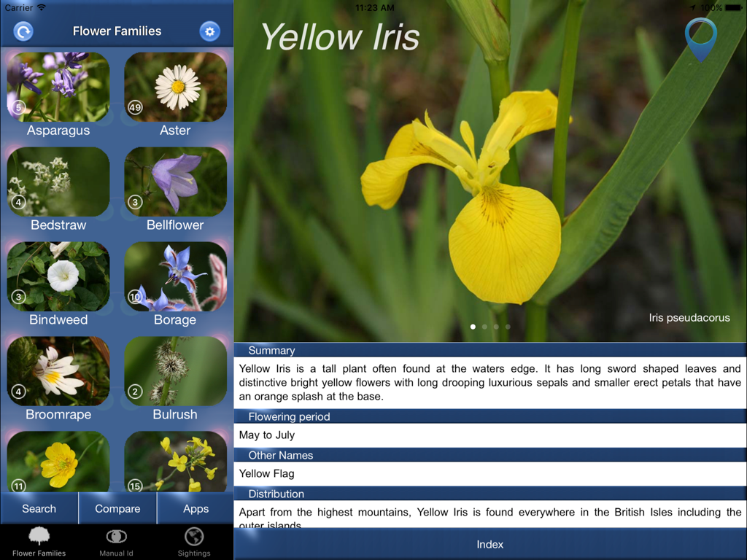747x560 pixels.
Task: Open settings gear in Flower Families header
Action: tap(209, 31)
